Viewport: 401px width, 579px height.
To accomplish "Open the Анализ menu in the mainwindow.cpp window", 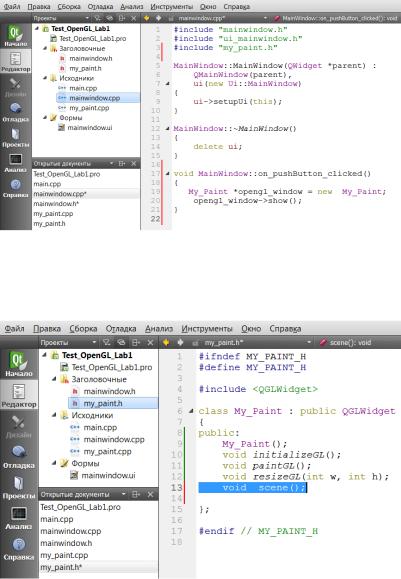I will (132, 7).
